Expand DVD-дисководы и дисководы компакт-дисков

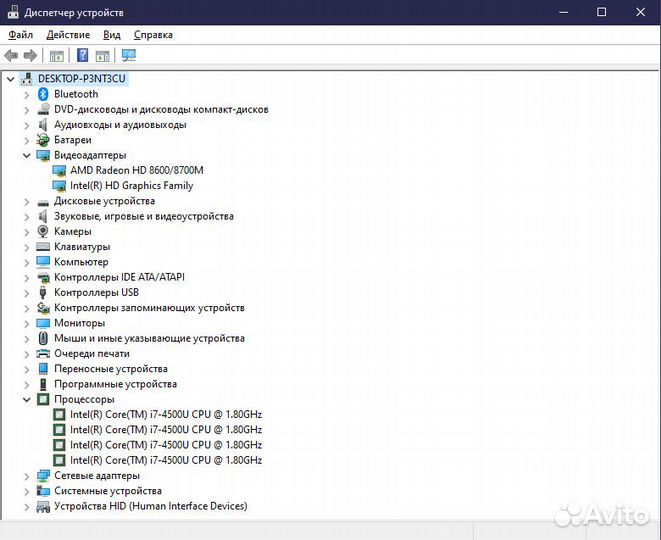pos(27,110)
